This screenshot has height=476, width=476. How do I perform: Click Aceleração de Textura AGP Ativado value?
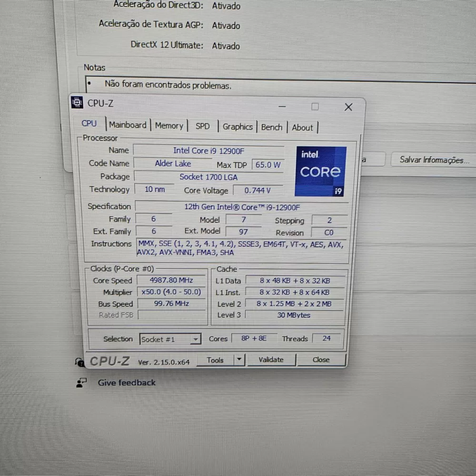(x=226, y=26)
